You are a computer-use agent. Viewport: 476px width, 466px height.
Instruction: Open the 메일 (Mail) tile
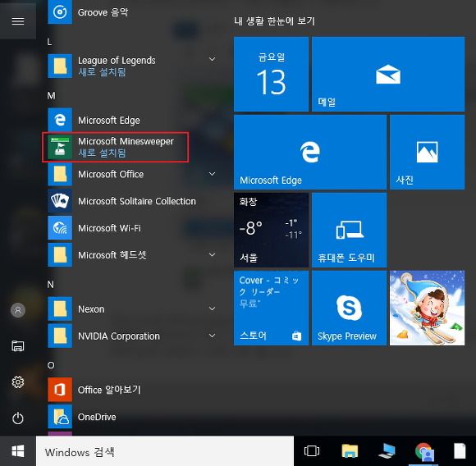(388, 75)
